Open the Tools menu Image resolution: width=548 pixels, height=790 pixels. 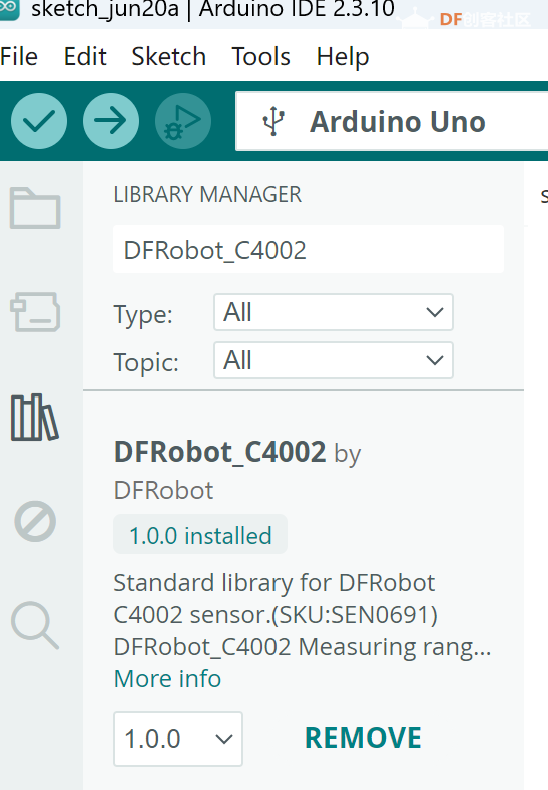(x=261, y=56)
